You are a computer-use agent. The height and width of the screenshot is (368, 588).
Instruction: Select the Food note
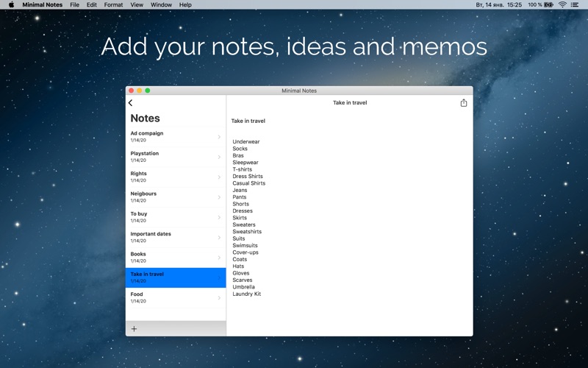(x=176, y=298)
